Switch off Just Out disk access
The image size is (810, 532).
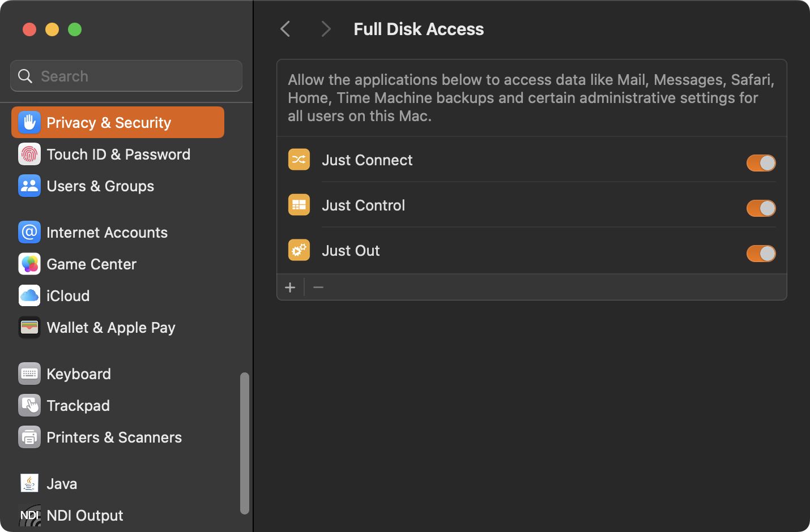coord(761,254)
